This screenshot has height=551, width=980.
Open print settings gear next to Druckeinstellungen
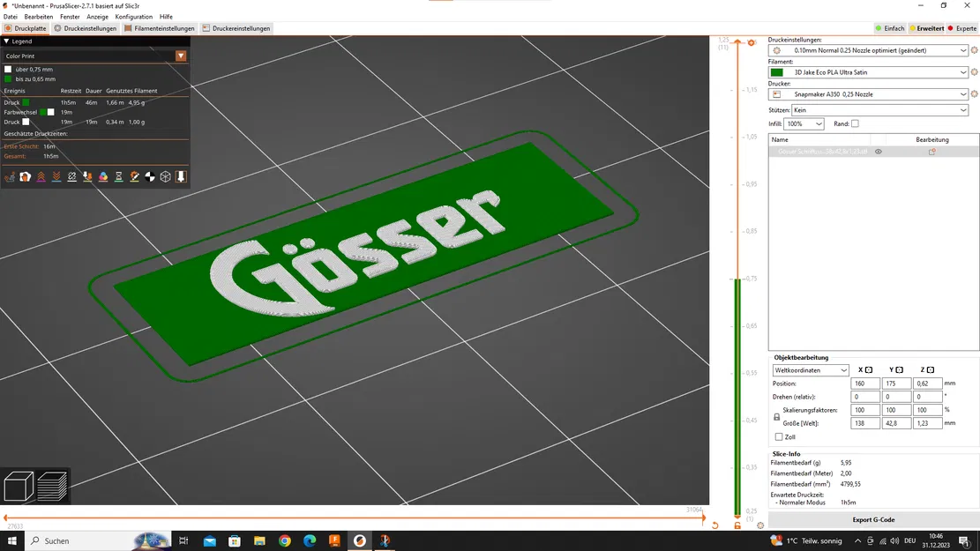974,50
